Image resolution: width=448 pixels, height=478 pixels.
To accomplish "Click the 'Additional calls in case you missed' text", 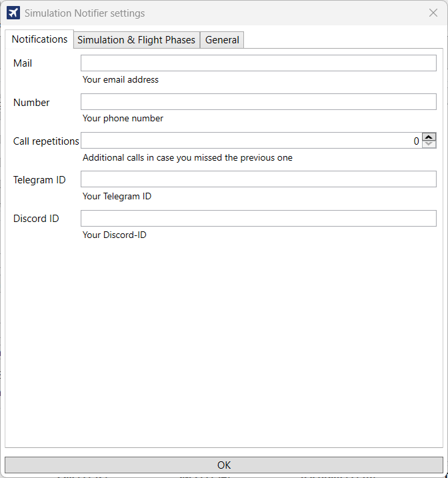I will pos(188,157).
